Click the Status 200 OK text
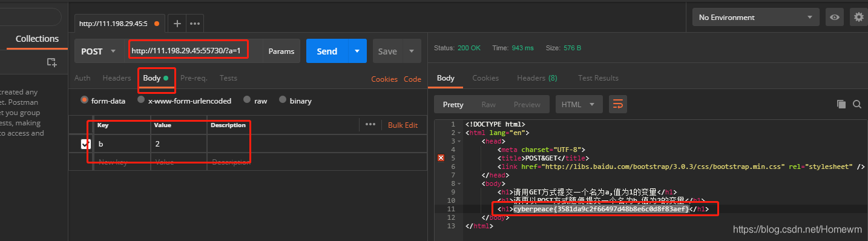 tap(457, 48)
